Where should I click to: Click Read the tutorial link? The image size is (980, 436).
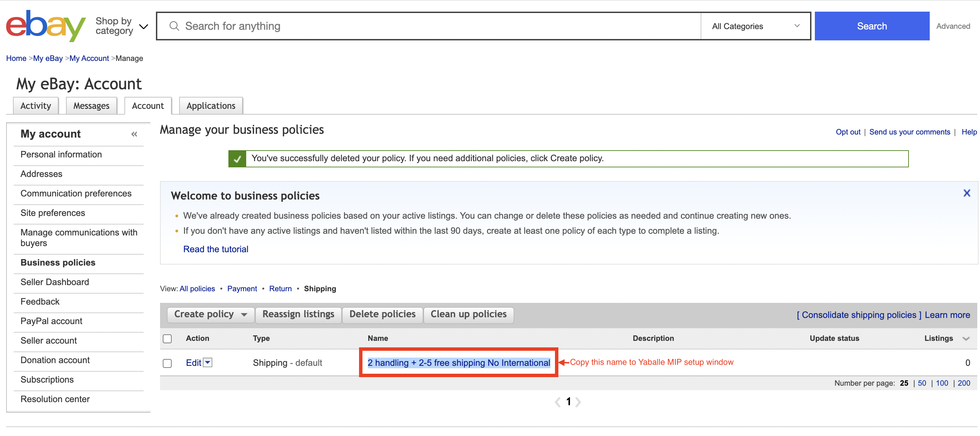216,249
